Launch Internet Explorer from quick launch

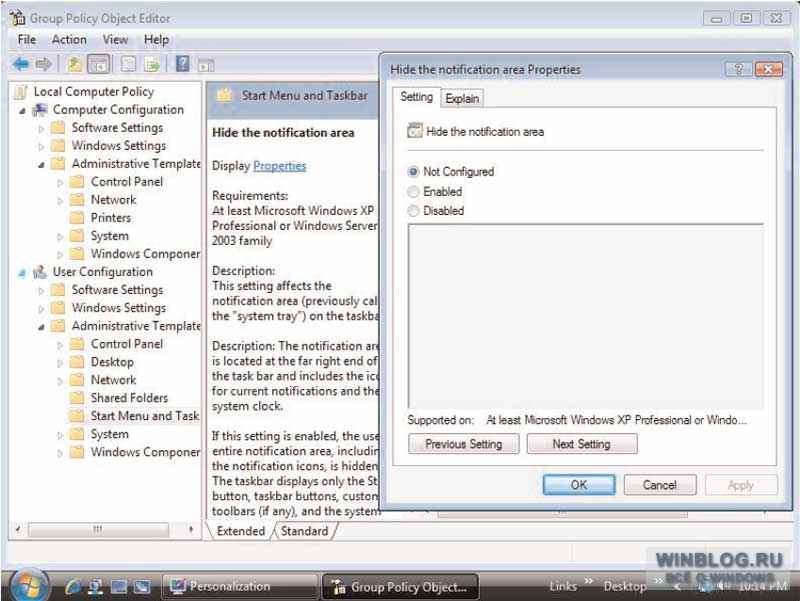[x=73, y=587]
